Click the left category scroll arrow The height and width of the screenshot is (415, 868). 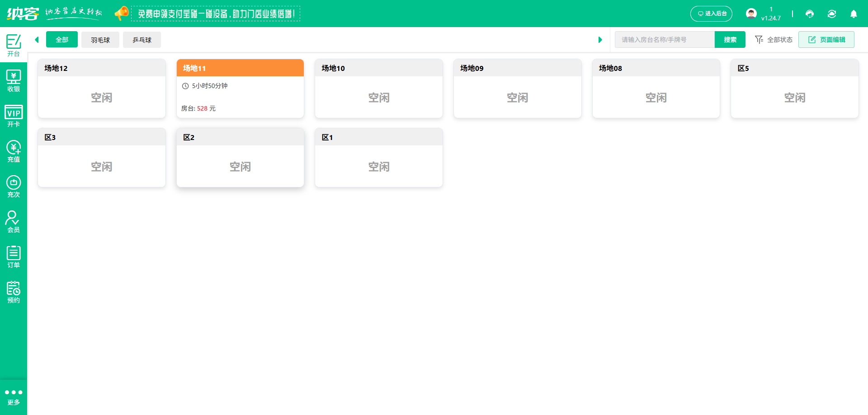point(37,40)
